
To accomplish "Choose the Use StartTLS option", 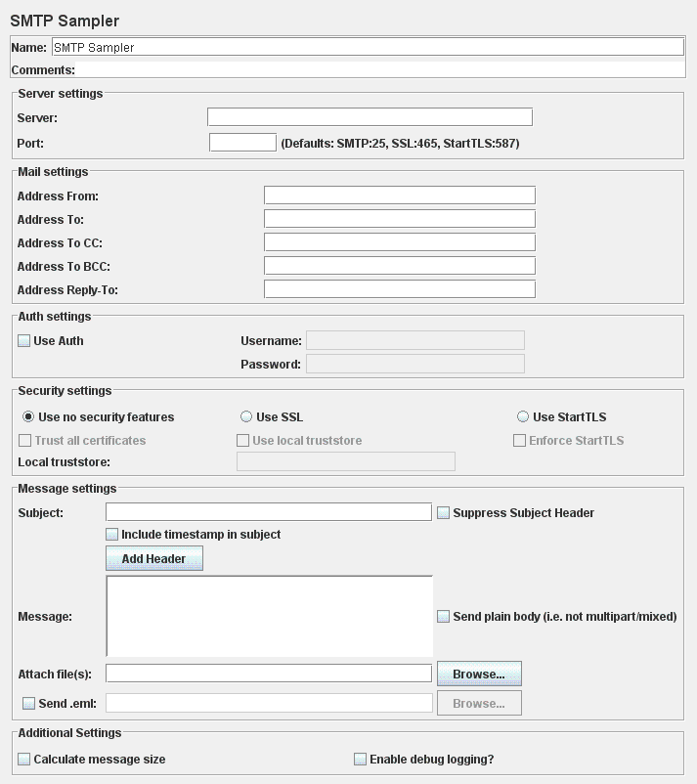I will click(x=523, y=417).
